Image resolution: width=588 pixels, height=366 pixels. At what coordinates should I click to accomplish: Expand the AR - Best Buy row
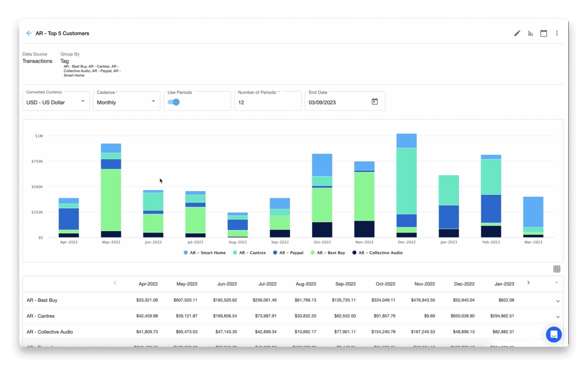pos(557,301)
